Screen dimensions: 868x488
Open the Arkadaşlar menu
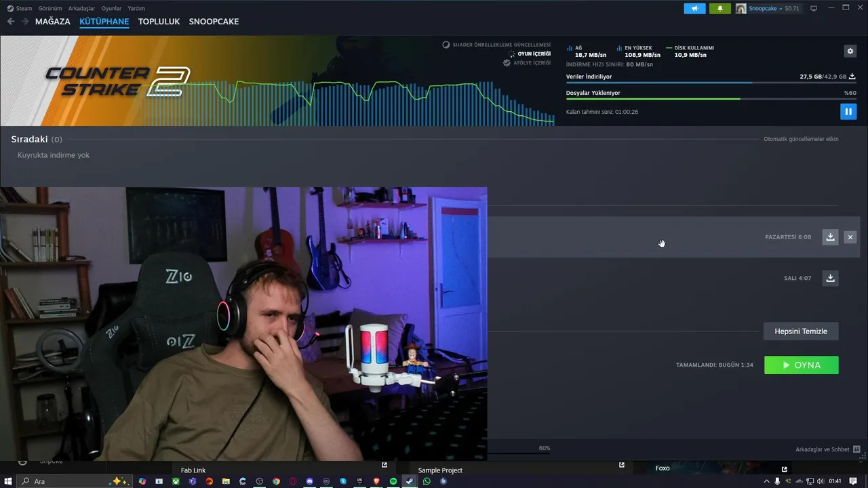[x=81, y=8]
